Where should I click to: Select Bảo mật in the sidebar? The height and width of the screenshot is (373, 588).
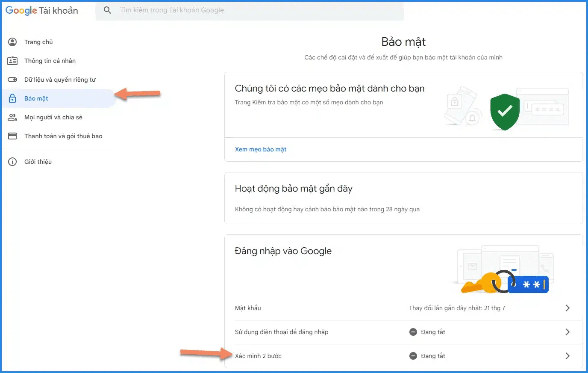[59, 98]
